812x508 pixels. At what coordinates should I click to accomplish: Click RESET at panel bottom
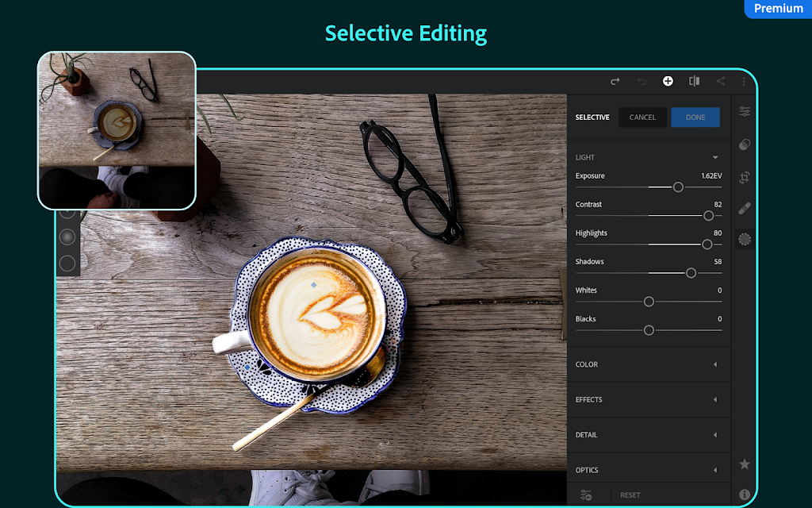pos(630,495)
